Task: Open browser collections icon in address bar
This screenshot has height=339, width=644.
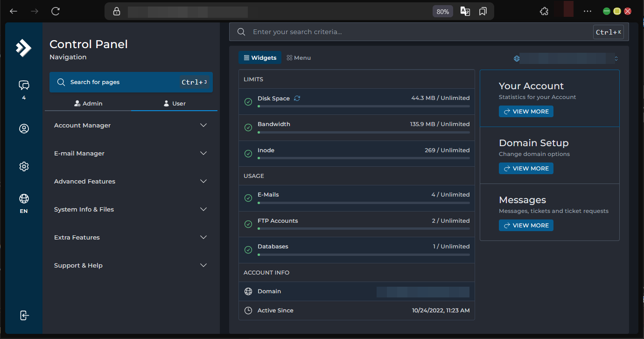Action: point(483,11)
